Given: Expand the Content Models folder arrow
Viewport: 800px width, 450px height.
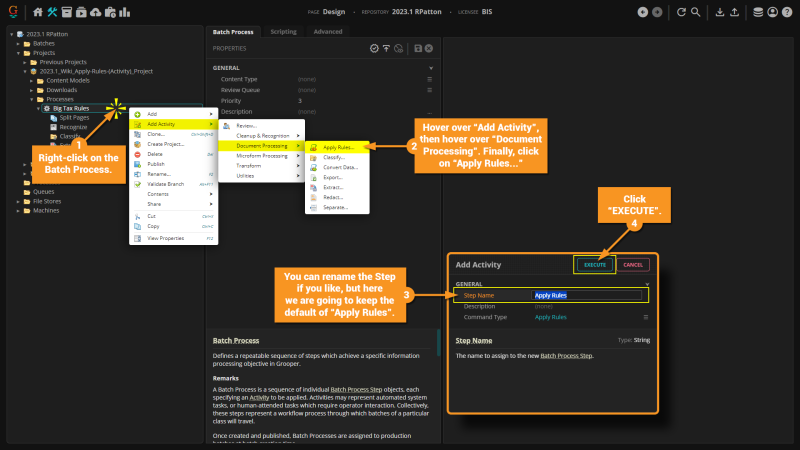Looking at the screenshot, I should (32, 81).
